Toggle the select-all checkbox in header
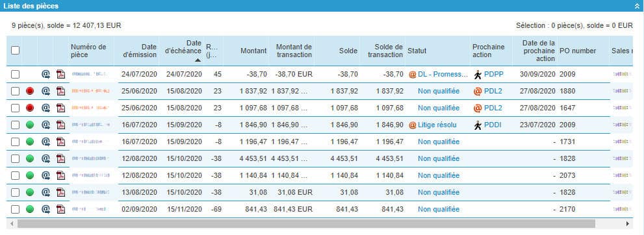Screen dimensions: 644x235 [15, 51]
